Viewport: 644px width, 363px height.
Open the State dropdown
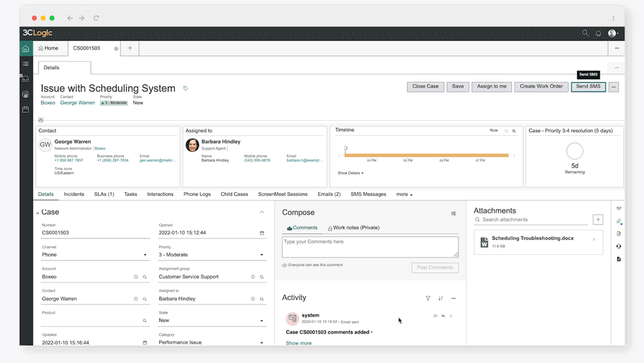coord(211,320)
